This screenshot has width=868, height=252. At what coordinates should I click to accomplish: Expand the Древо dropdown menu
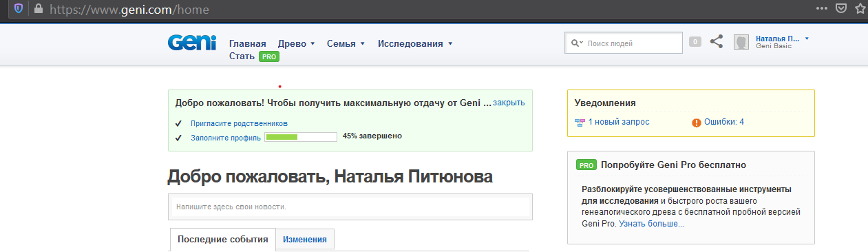pos(297,43)
